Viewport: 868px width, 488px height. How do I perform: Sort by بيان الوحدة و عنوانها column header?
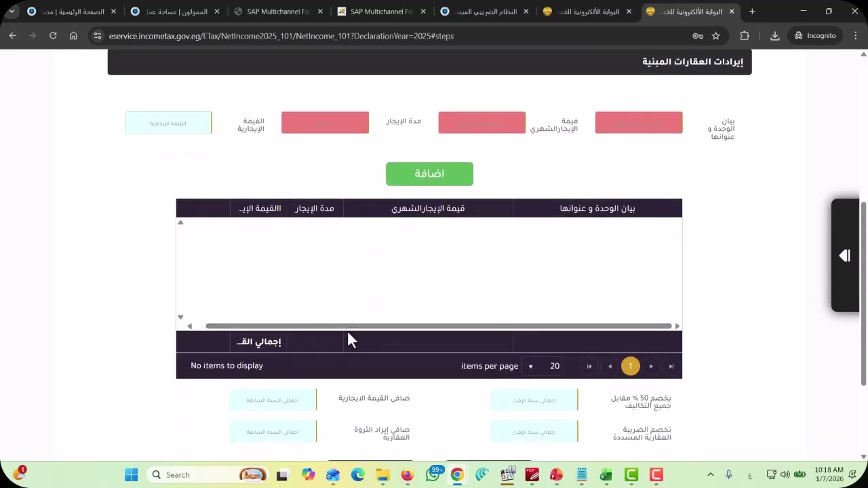(597, 208)
